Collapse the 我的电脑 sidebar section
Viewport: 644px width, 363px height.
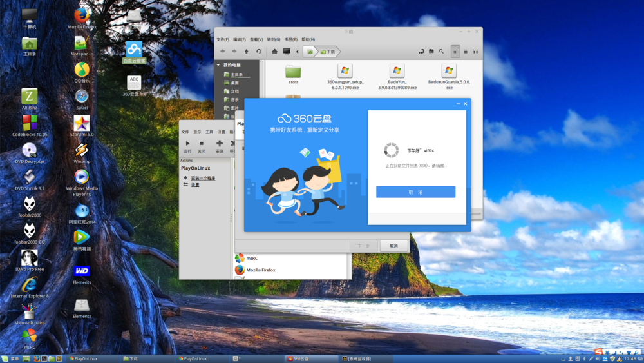point(218,65)
